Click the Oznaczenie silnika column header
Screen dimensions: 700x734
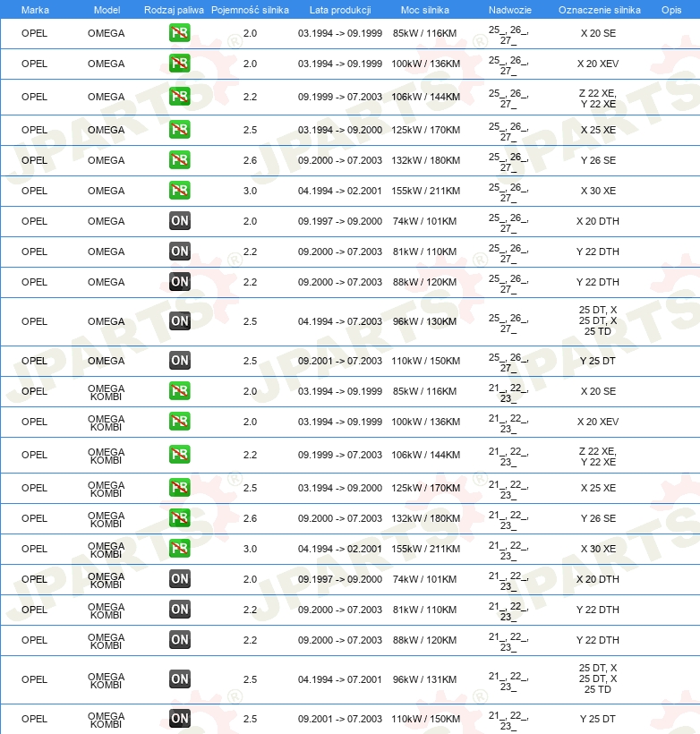click(600, 10)
